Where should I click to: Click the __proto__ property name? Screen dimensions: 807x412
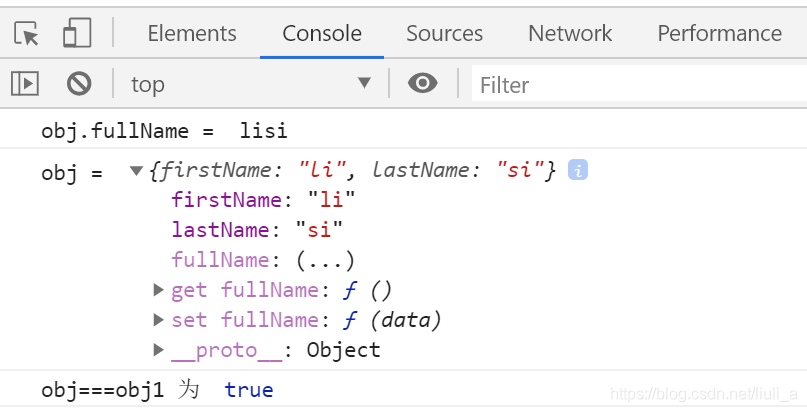227,350
